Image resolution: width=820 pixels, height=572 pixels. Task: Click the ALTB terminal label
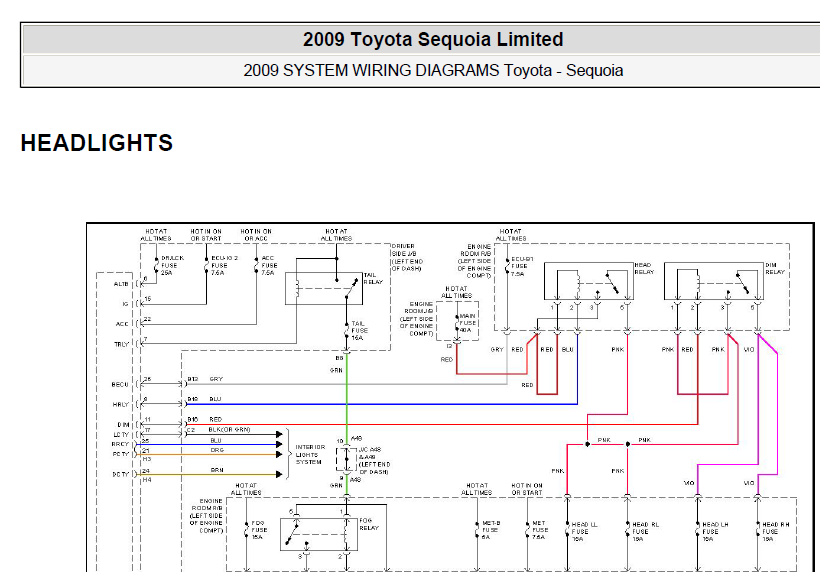tap(121, 284)
